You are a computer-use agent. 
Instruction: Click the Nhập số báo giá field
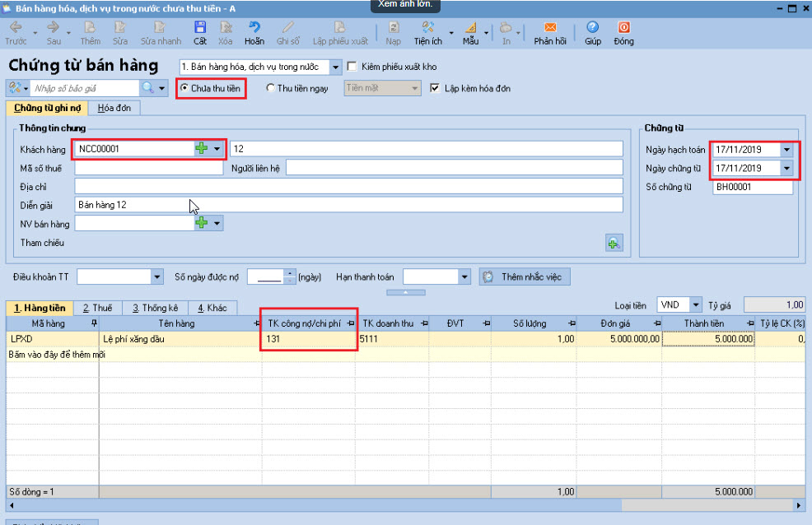85,88
